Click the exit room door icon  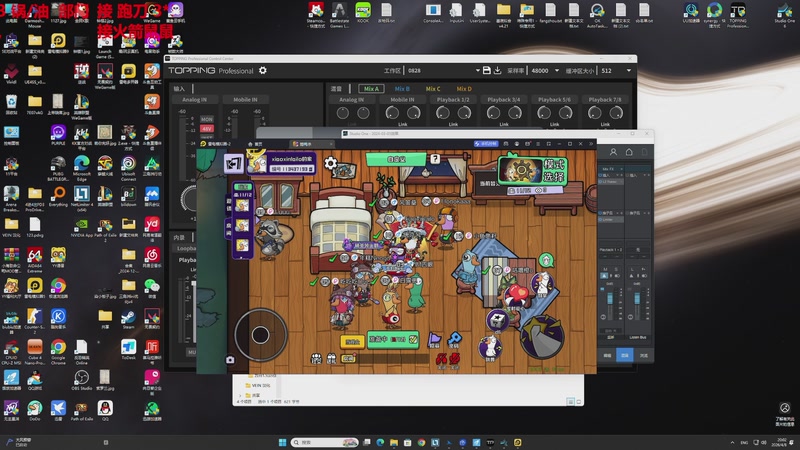tap(233, 163)
